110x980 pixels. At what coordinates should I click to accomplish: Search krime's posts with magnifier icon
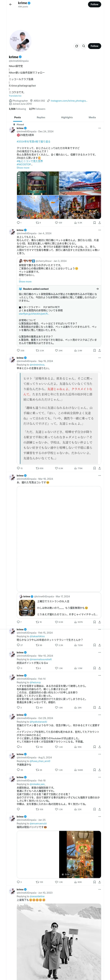pos(84,46)
